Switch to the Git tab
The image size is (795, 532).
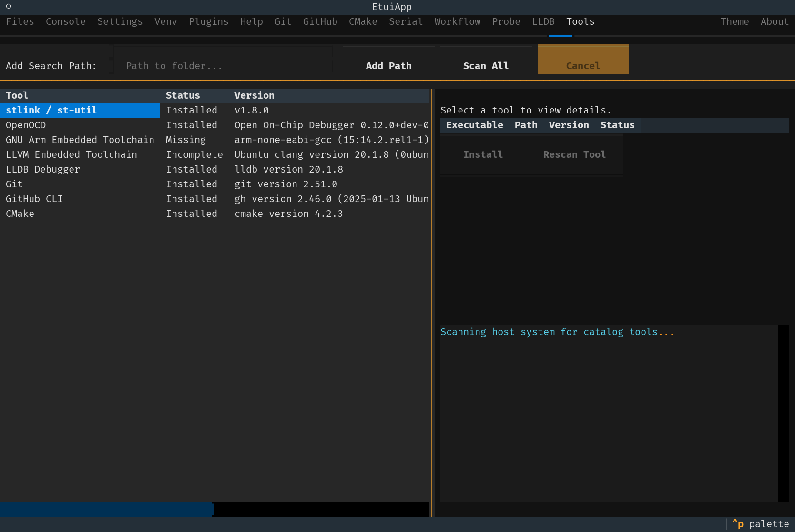coord(283,21)
